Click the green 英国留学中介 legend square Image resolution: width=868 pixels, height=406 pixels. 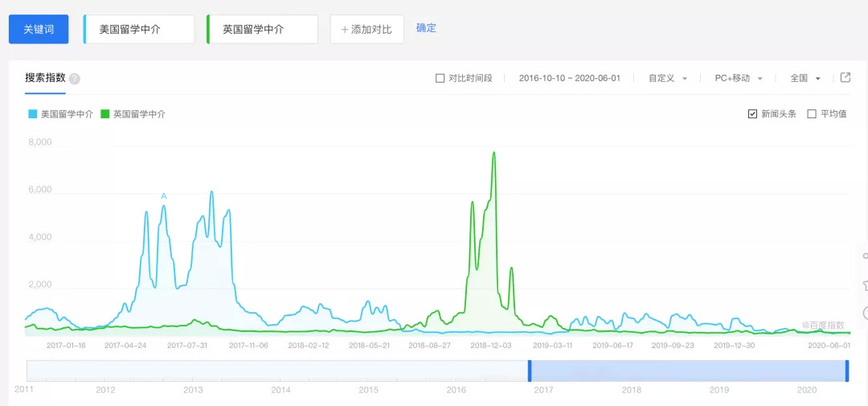[104, 114]
